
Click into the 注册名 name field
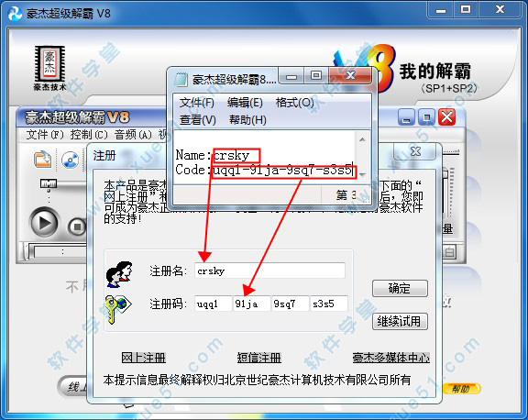tap(269, 271)
